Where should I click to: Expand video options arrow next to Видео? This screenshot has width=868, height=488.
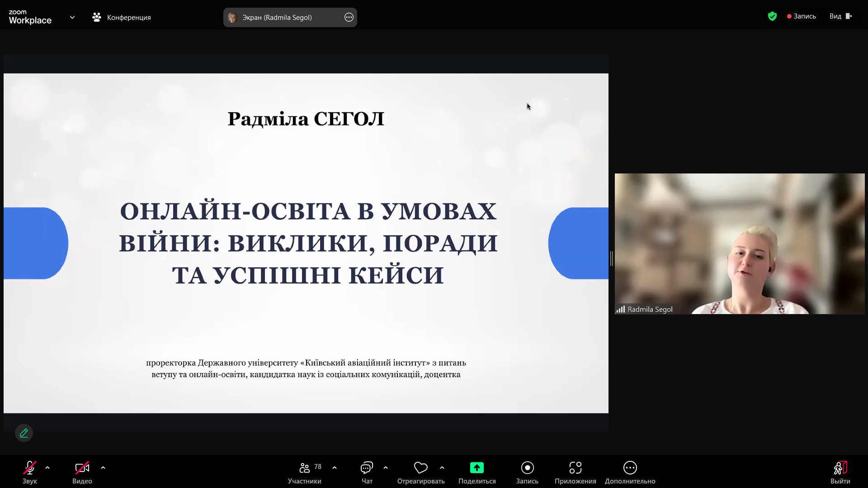coord(103,468)
